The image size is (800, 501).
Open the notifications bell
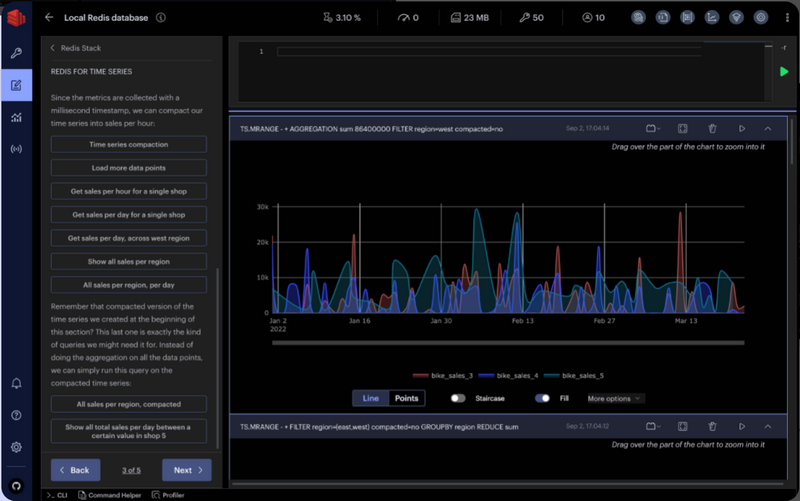(x=16, y=384)
